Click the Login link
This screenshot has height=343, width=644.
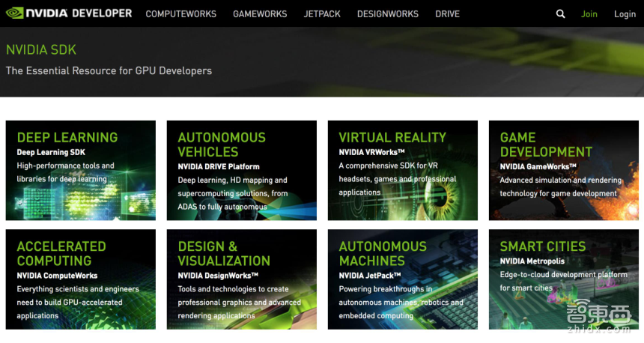tap(625, 13)
